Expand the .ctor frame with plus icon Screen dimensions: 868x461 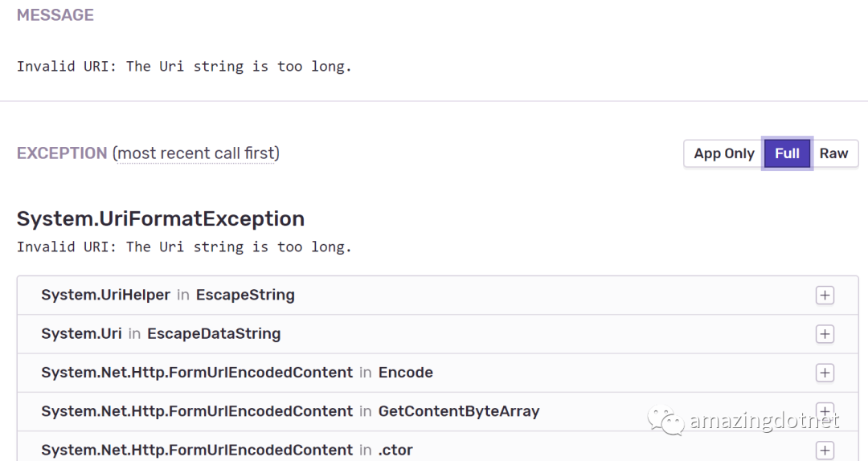pos(825,450)
